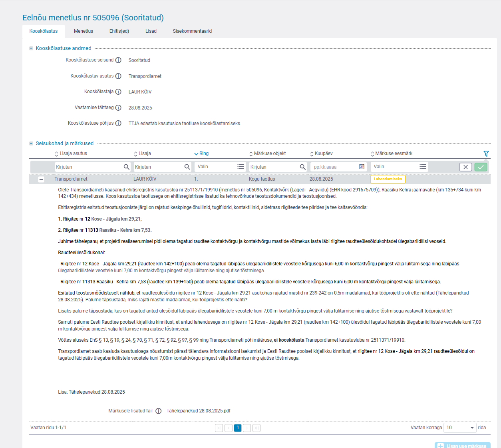The image size is (501, 448).
Task: Go to previous page of results
Action: (229, 428)
